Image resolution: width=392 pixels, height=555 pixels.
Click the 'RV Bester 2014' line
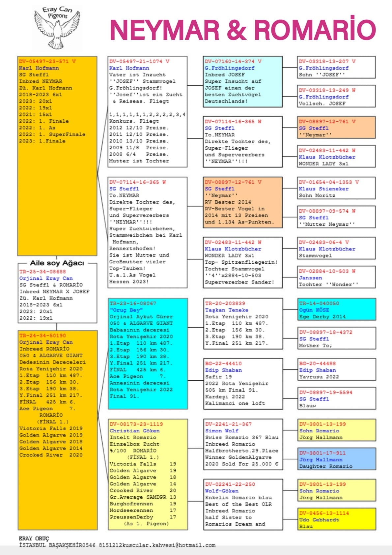click(228, 202)
